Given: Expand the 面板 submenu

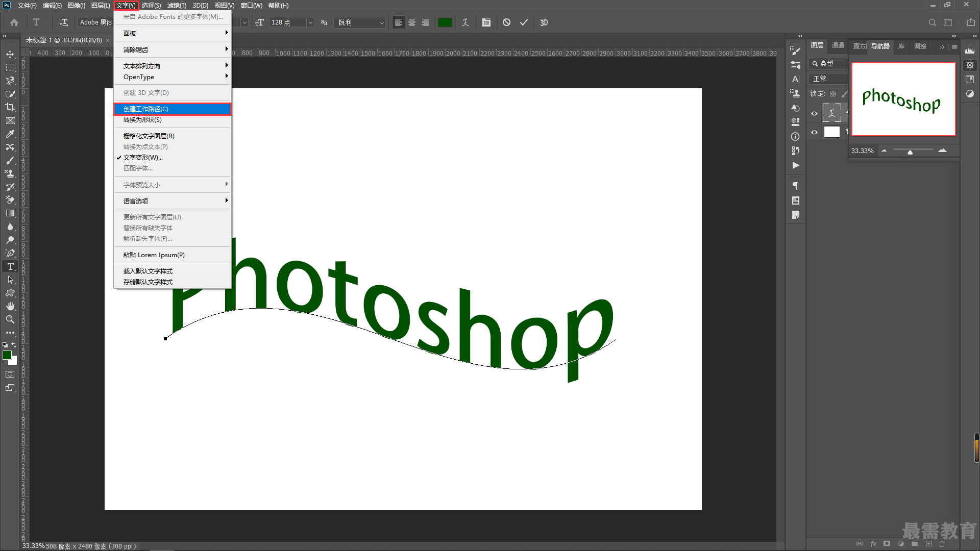Looking at the screenshot, I should click(x=173, y=33).
